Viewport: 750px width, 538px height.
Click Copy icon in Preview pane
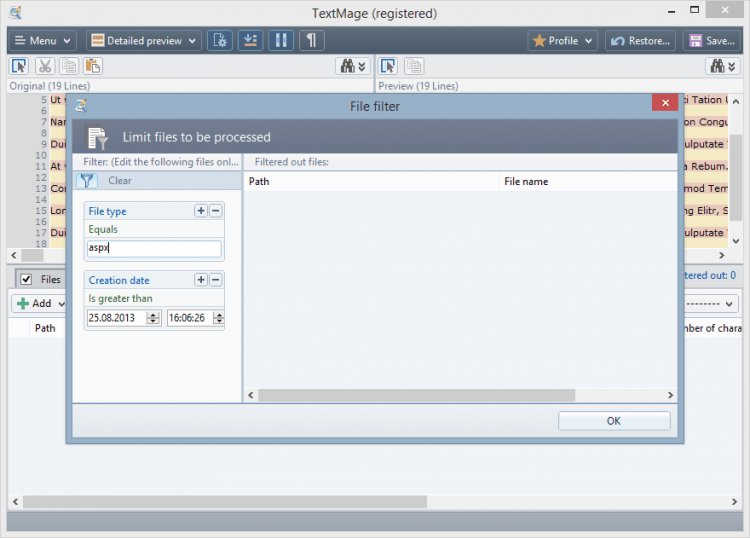[414, 66]
